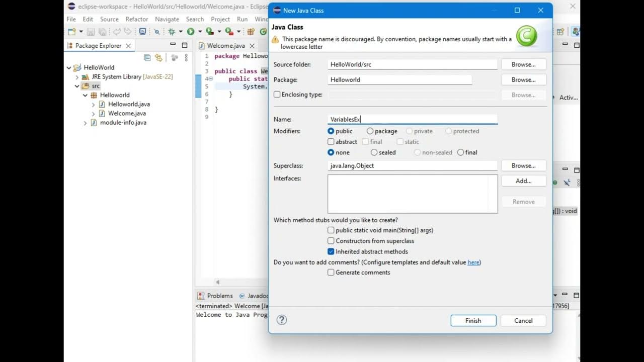Click the Debug bug icon
Screen dimensions: 644x362
[172, 32]
